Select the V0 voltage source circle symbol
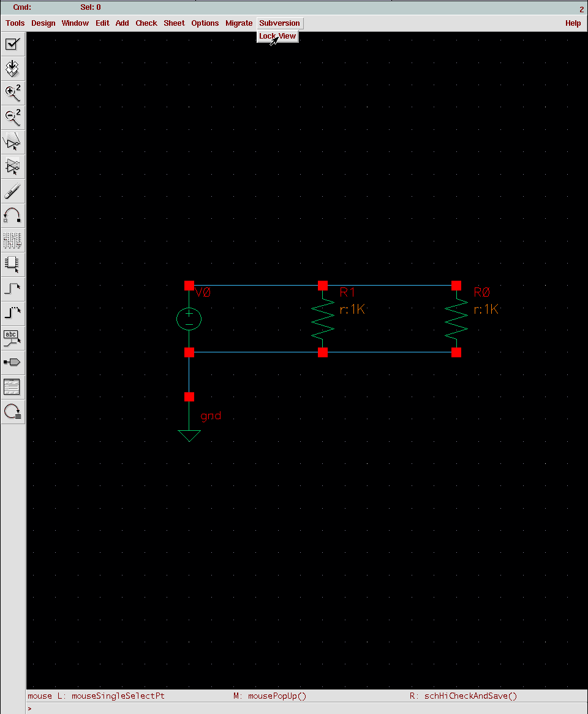This screenshot has width=588, height=714. click(189, 319)
